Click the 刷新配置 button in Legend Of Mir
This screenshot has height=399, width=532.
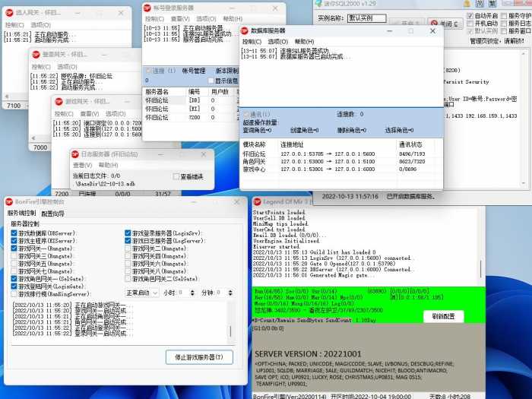(443, 316)
